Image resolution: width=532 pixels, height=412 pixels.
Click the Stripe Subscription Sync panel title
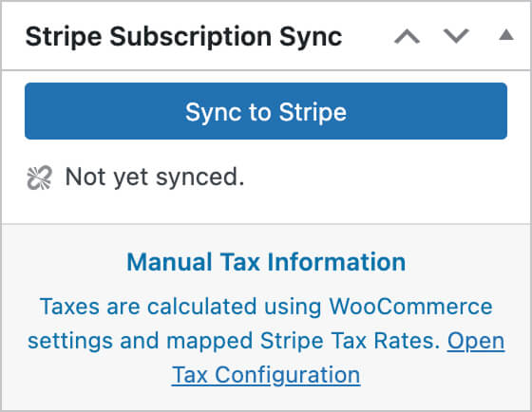click(183, 36)
